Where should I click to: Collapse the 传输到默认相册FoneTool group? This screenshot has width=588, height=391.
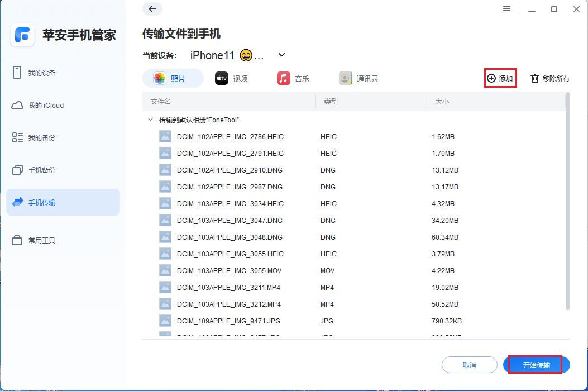click(150, 120)
